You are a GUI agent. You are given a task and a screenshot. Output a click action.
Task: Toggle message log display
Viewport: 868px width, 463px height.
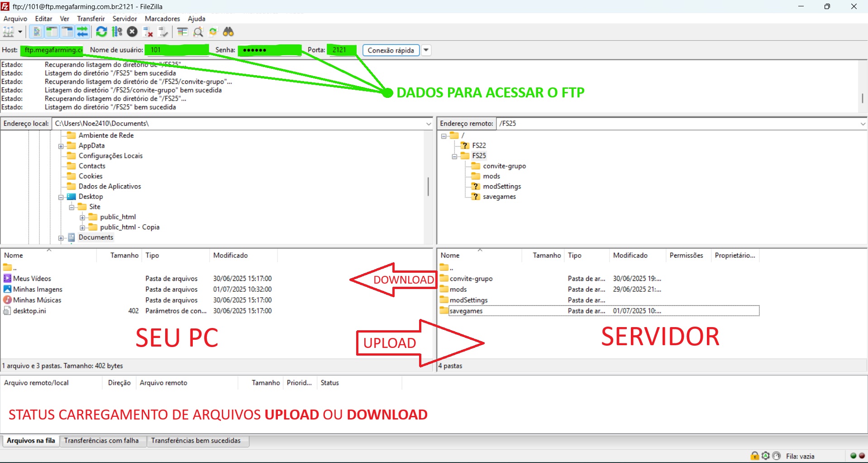pos(37,32)
